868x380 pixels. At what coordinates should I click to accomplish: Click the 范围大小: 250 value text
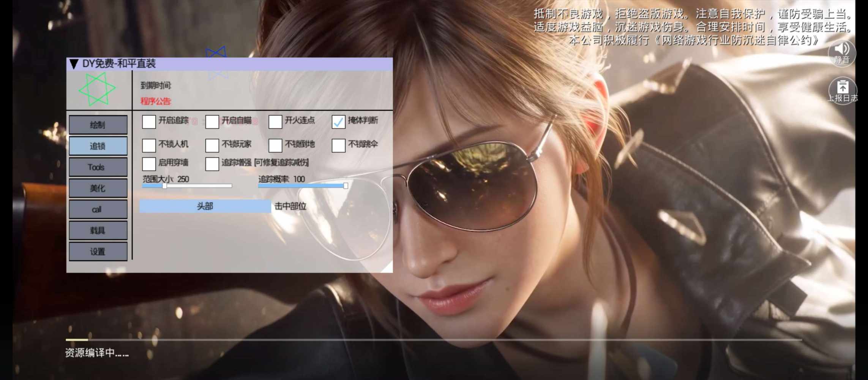pos(166,179)
